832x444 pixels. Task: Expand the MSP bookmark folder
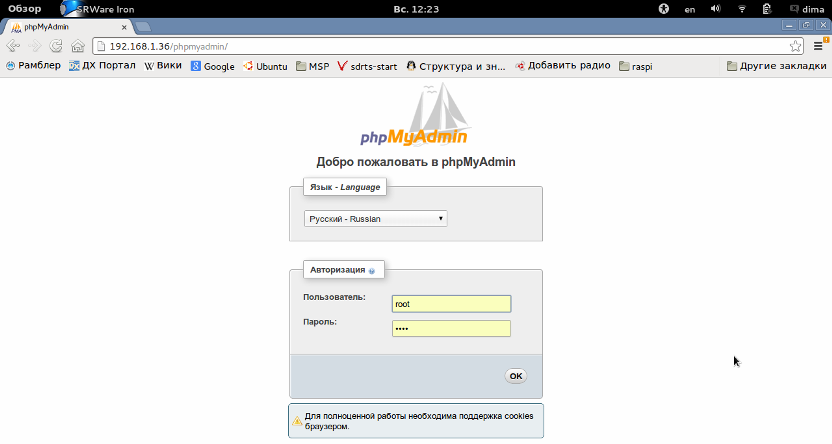(313, 66)
